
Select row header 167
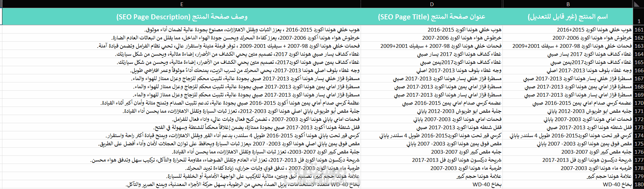pos(638,78)
